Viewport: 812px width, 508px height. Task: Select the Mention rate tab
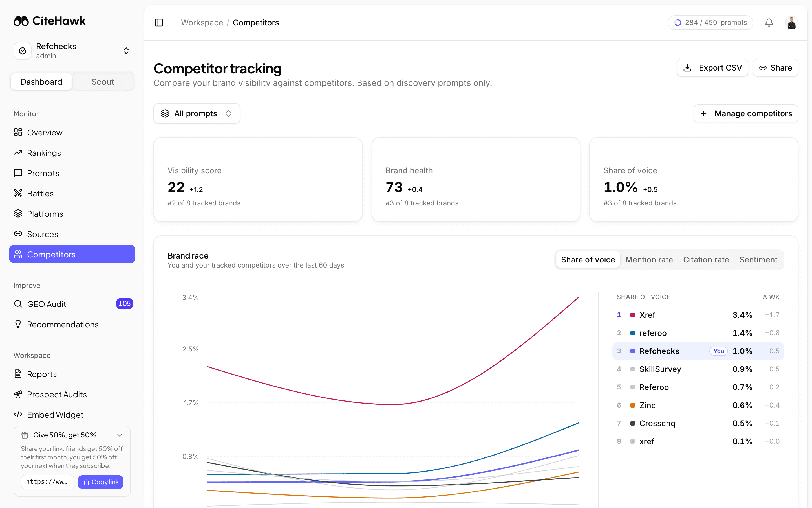(649, 260)
